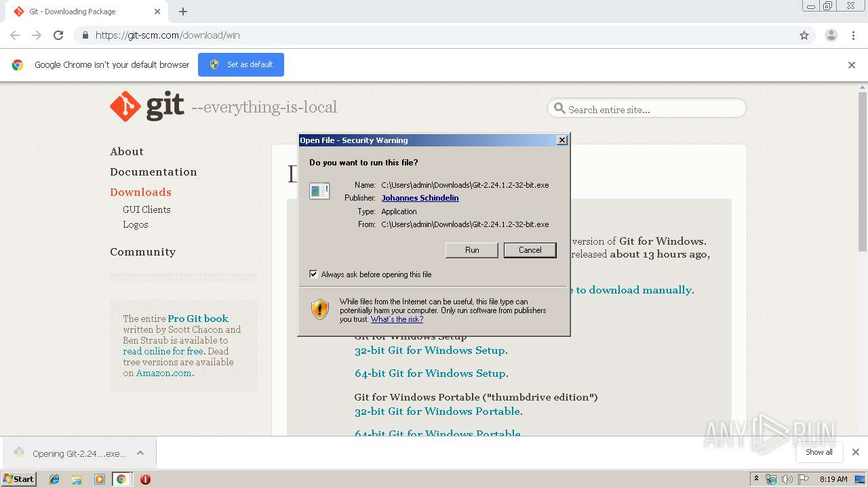Open the Community page
The height and width of the screenshot is (488, 868).
click(x=142, y=252)
